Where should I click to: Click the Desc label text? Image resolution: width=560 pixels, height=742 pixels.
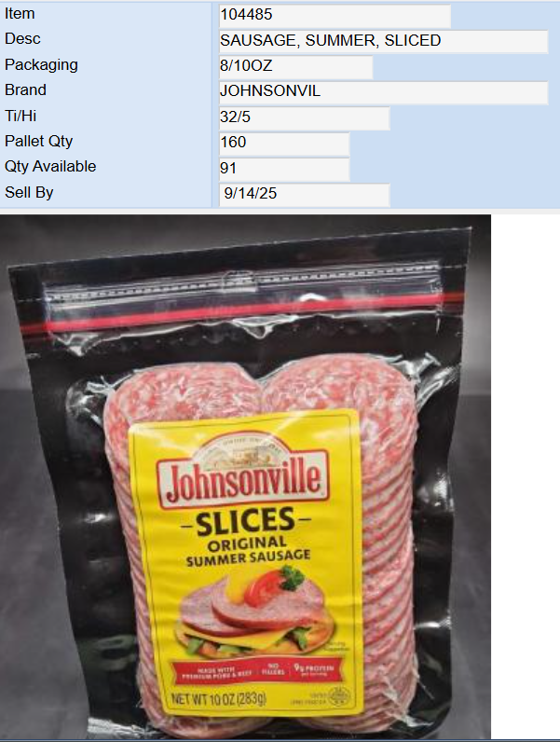click(22, 39)
